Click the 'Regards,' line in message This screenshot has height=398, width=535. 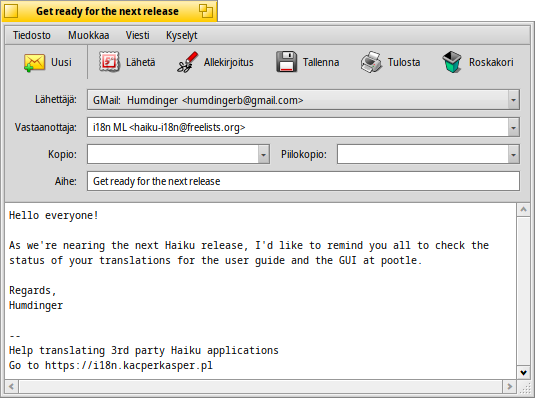pos(32,290)
